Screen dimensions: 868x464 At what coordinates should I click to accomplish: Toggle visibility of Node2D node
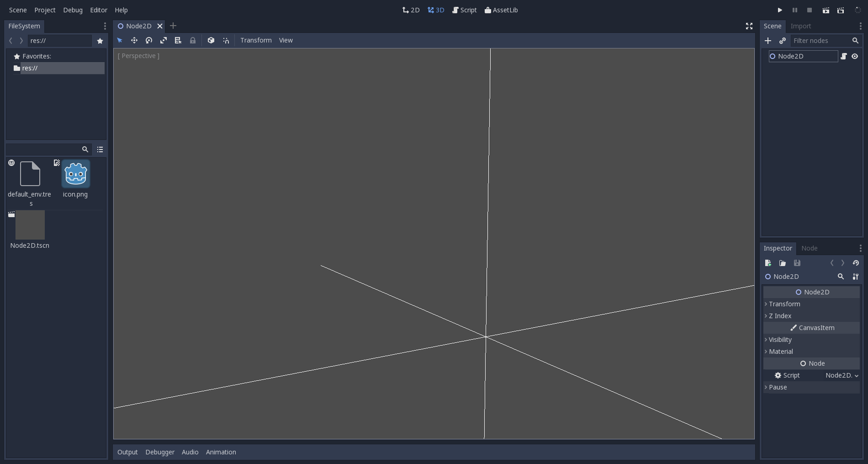click(x=855, y=56)
